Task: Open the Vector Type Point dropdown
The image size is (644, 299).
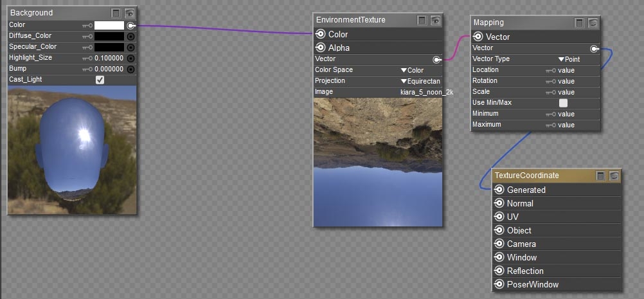Action: click(569, 60)
